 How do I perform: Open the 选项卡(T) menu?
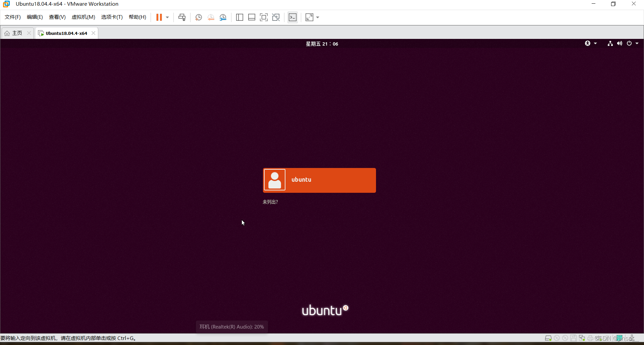click(x=112, y=17)
